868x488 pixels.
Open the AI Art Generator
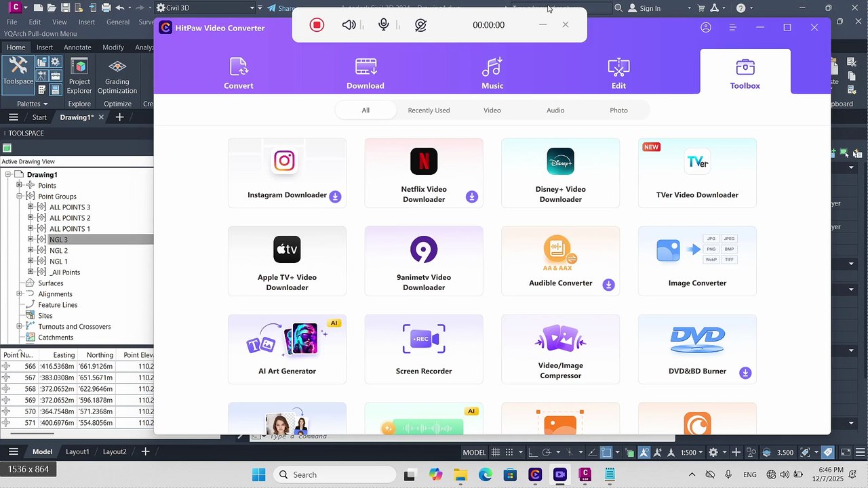click(287, 349)
